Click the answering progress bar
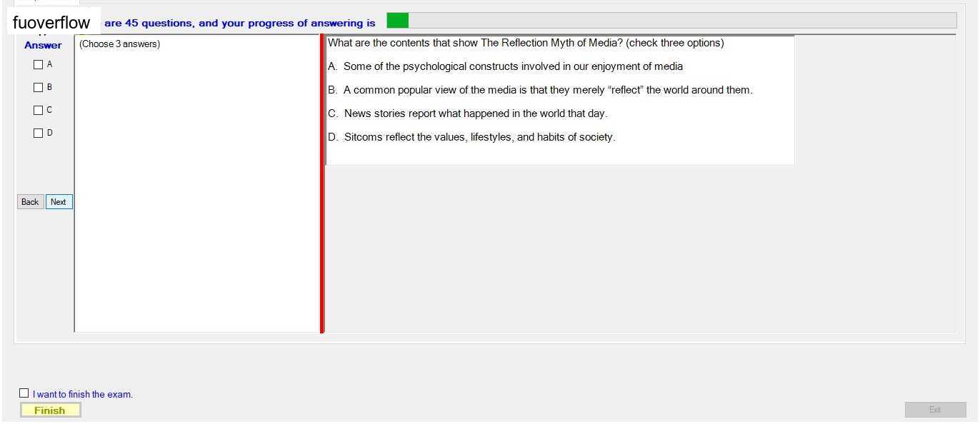The width and height of the screenshot is (980, 424). pos(671,21)
